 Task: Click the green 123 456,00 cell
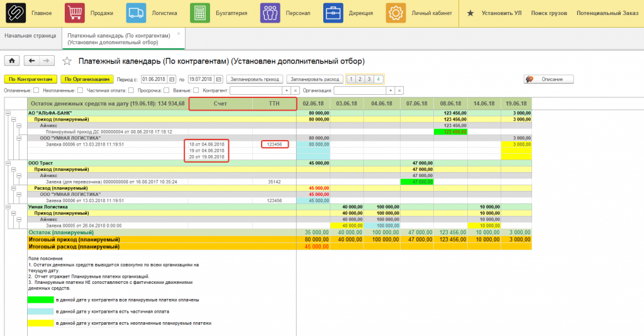[450, 132]
